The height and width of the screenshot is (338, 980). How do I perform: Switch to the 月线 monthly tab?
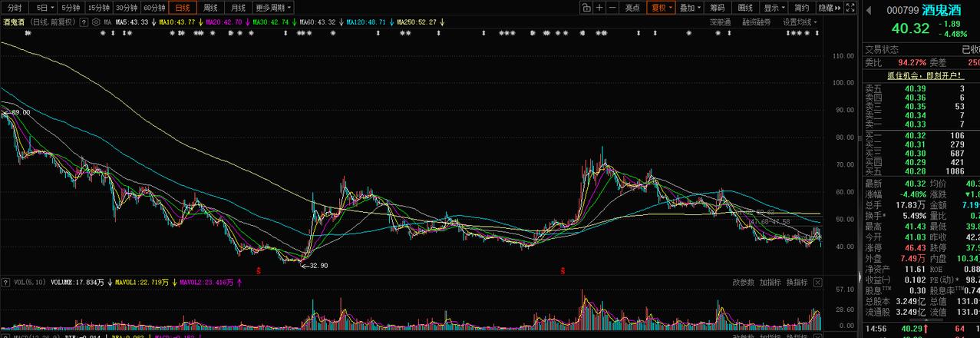point(239,8)
